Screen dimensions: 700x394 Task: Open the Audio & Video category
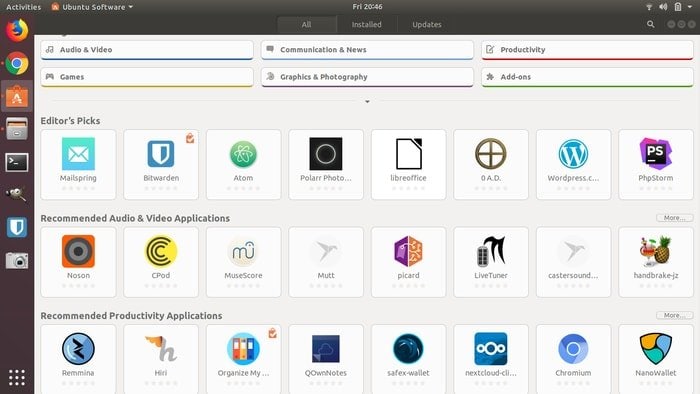pyautogui.click(x=147, y=50)
